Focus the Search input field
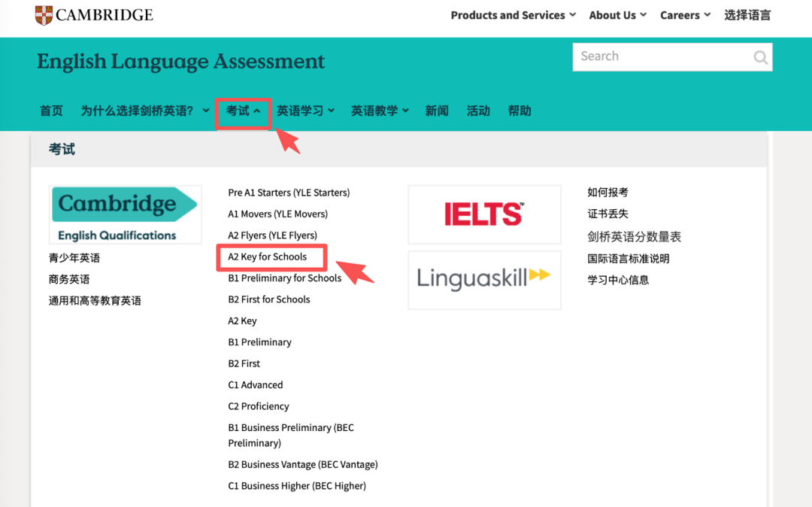This screenshot has width=812, height=507. [x=672, y=57]
